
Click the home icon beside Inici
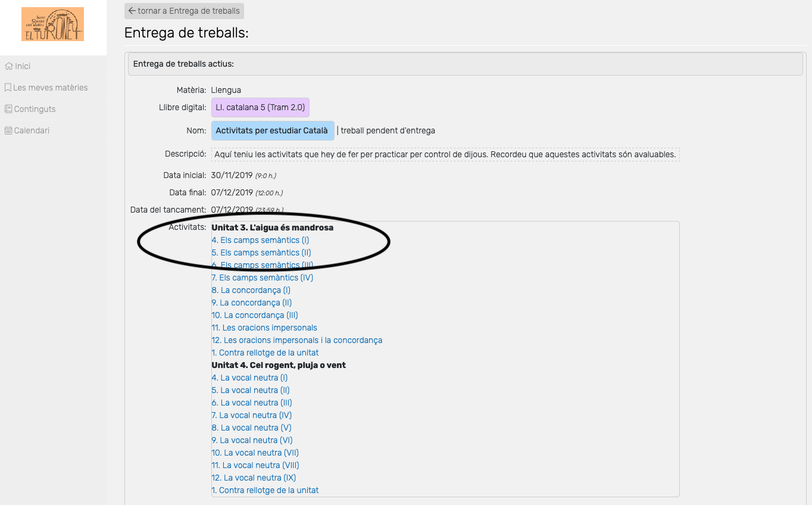click(8, 66)
